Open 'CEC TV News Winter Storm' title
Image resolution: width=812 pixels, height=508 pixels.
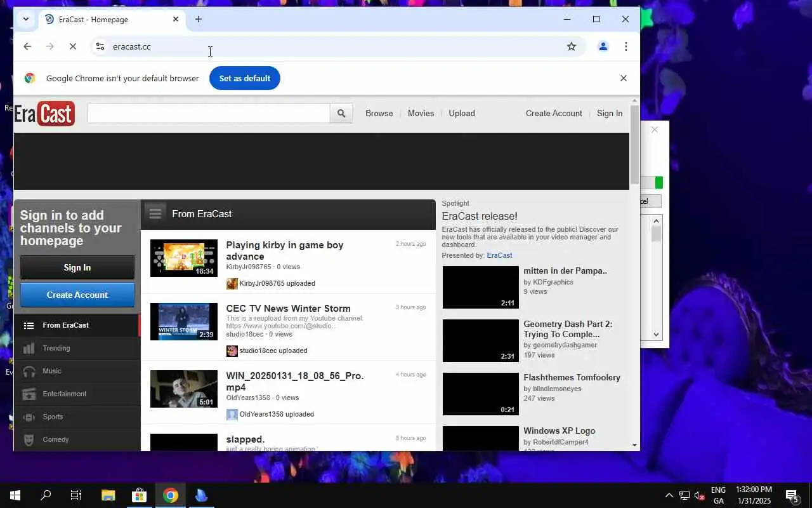[x=288, y=309]
